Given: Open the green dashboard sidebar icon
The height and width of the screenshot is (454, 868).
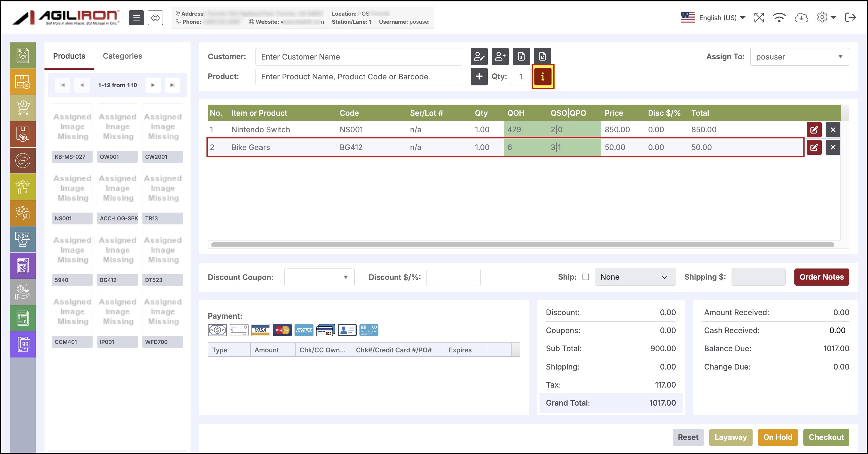Looking at the screenshot, I should pos(23,55).
